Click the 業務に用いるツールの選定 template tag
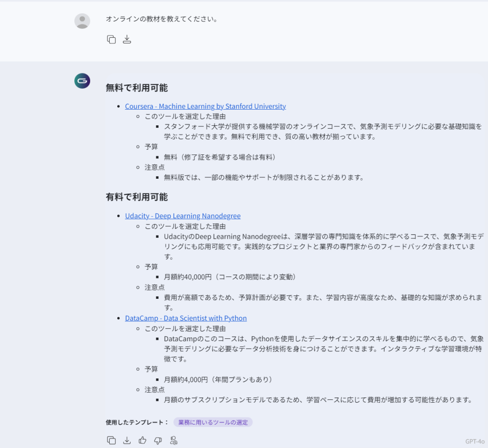This screenshot has width=488, height=448. (213, 422)
